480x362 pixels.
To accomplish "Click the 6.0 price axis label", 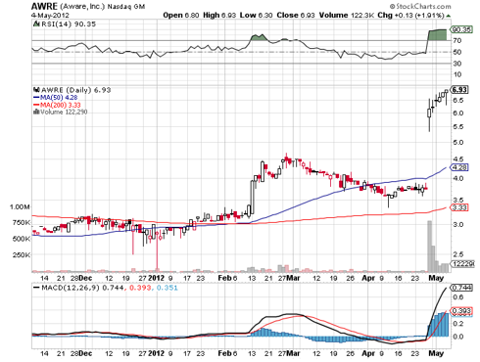I will coord(458,113).
